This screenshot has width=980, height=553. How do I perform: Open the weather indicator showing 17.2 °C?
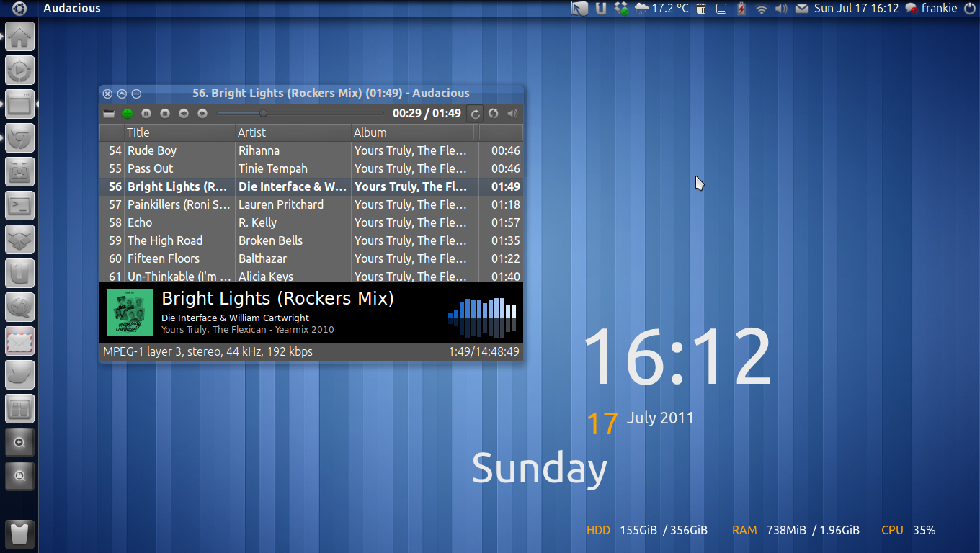click(x=661, y=9)
